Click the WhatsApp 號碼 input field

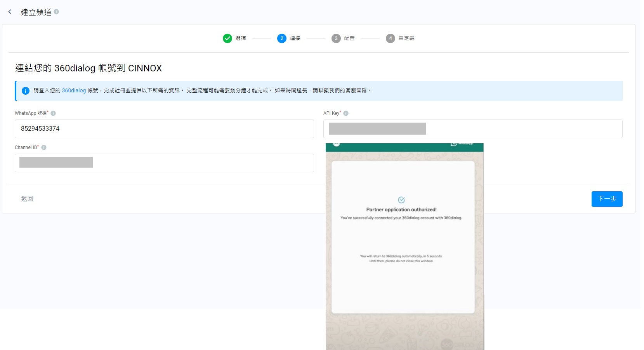coord(164,129)
